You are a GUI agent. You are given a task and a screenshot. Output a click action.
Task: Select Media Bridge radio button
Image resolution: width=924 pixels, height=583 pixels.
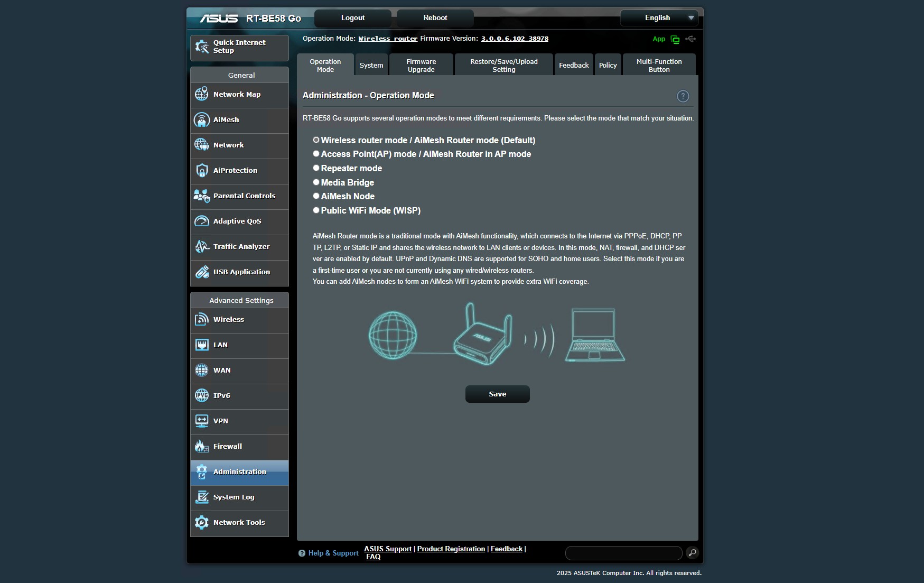pos(316,182)
